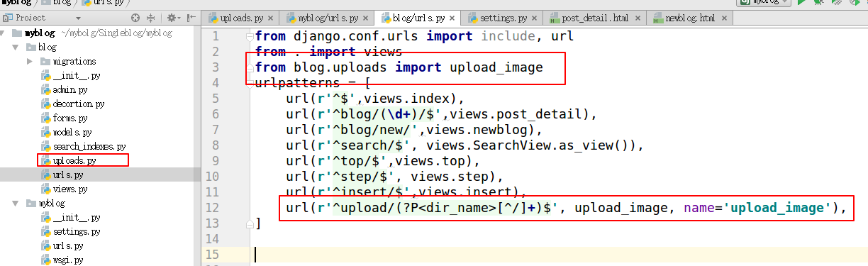Click 'urlpatterns' on line 4
The width and height of the screenshot is (868, 266).
(x=298, y=83)
